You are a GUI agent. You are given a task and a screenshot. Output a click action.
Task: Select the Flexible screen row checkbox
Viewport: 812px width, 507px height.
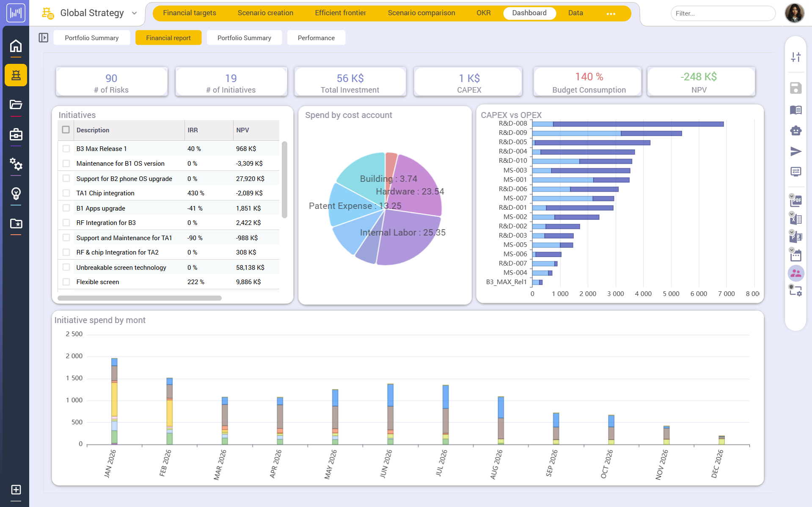(x=66, y=282)
